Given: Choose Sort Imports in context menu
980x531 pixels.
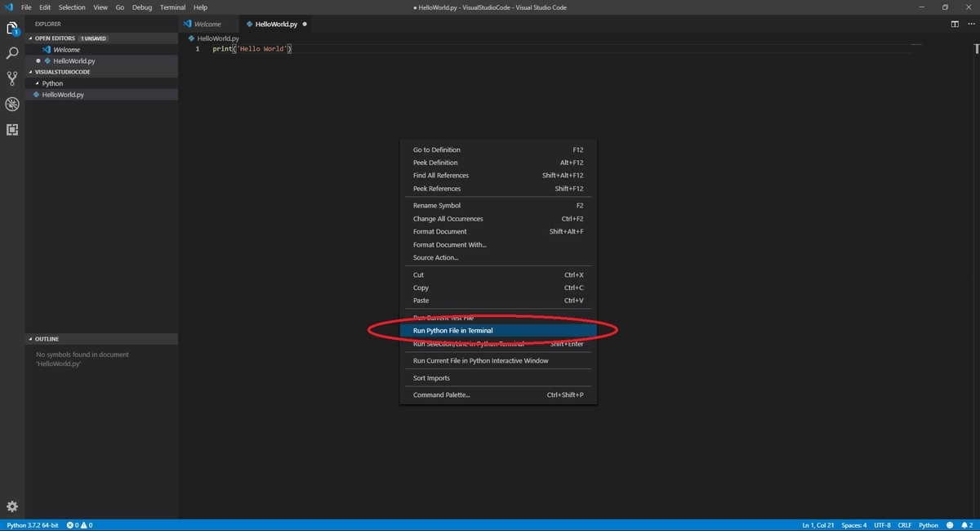Looking at the screenshot, I should click(x=498, y=378).
